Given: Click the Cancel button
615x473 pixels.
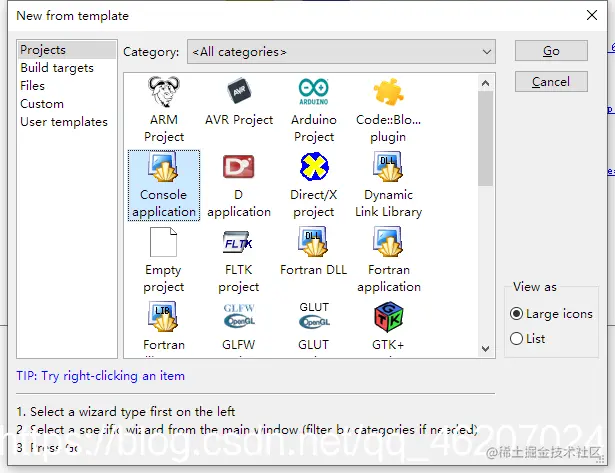Looking at the screenshot, I should (551, 82).
